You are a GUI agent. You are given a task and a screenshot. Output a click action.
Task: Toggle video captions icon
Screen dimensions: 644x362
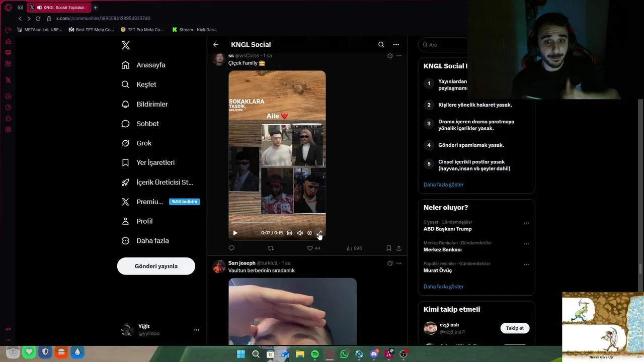tap(289, 233)
